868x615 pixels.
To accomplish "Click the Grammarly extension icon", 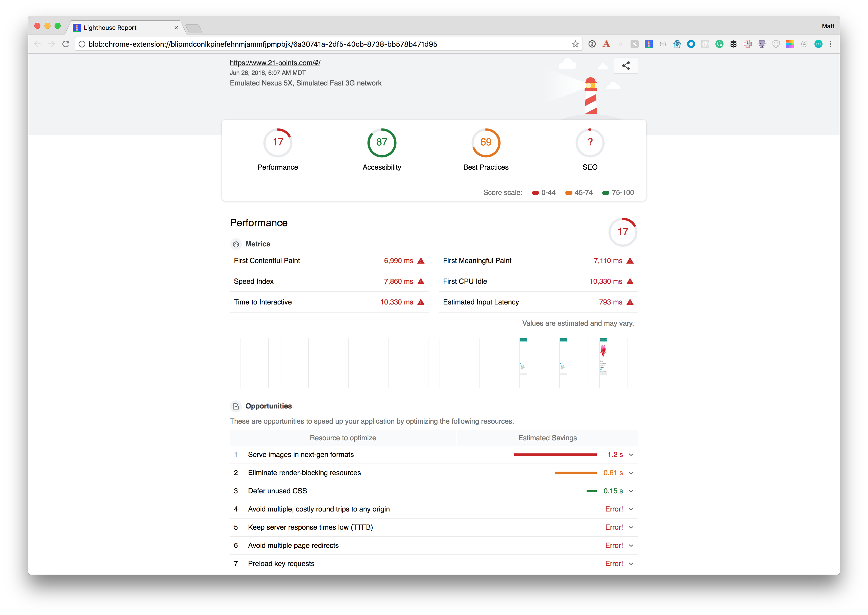I will pyautogui.click(x=719, y=44).
